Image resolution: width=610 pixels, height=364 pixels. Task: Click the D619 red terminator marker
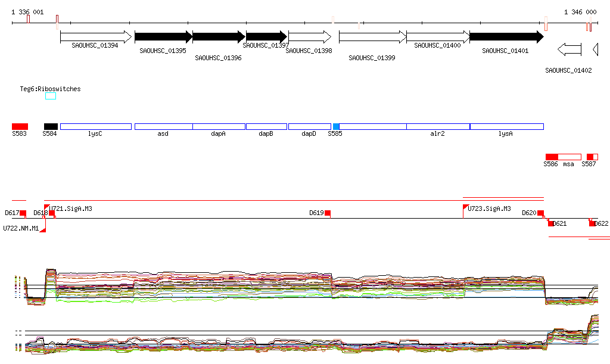click(328, 213)
